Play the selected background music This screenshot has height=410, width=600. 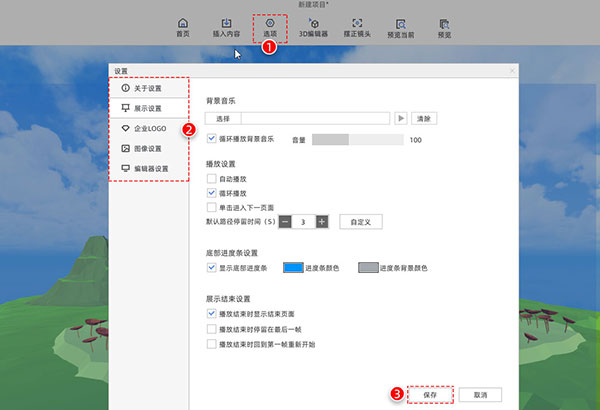401,118
